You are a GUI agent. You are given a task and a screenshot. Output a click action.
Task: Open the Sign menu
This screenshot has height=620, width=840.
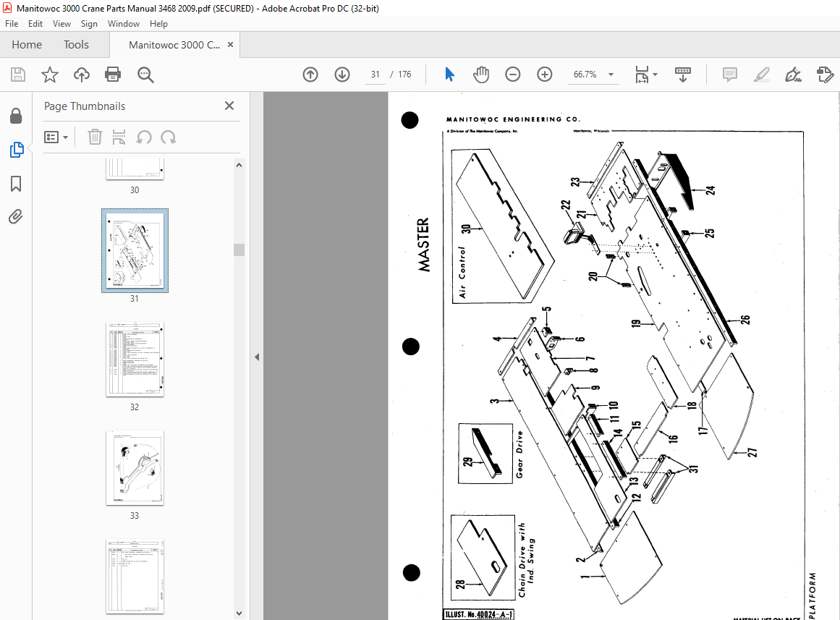pyautogui.click(x=89, y=24)
